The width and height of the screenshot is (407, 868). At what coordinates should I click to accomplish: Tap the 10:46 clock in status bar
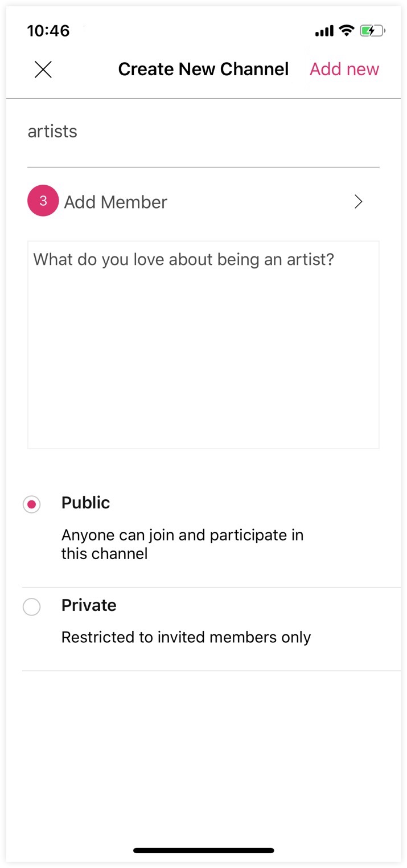click(48, 31)
